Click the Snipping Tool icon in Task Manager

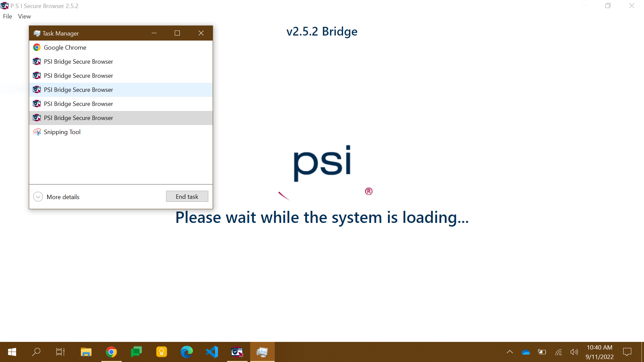[37, 132]
